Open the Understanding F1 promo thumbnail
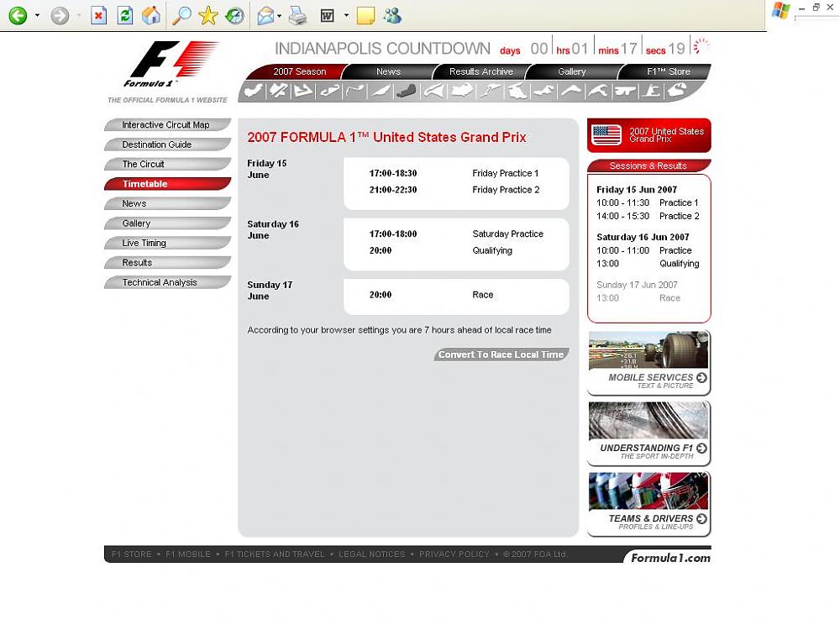 [x=648, y=434]
